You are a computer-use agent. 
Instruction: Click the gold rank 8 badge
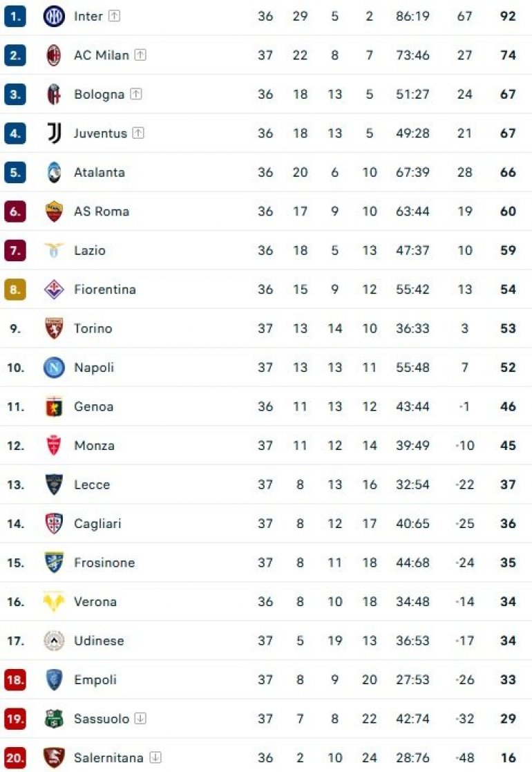coord(15,290)
